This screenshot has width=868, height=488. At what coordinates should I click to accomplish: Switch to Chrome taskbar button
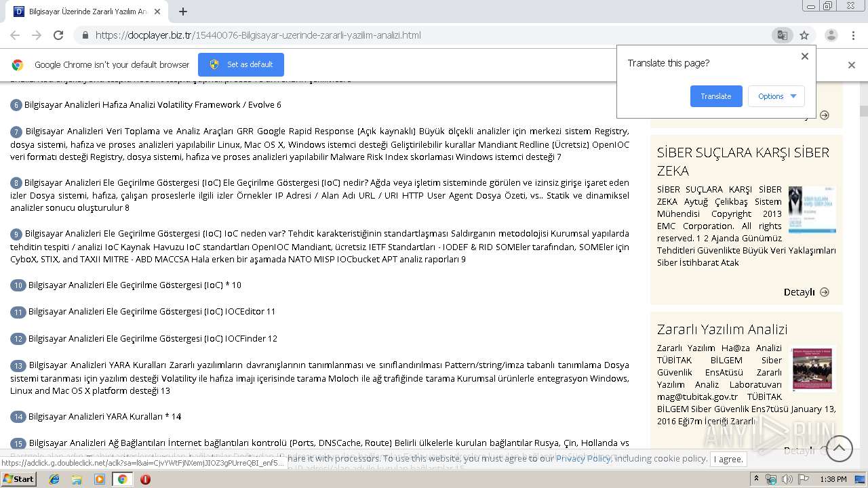pos(122,479)
